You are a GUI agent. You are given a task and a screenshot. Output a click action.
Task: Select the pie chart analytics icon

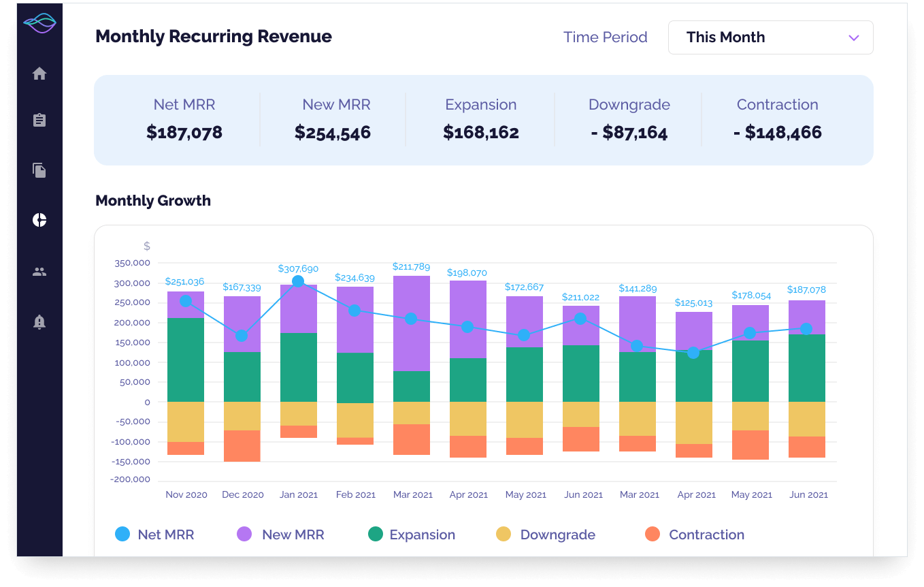[x=39, y=220]
